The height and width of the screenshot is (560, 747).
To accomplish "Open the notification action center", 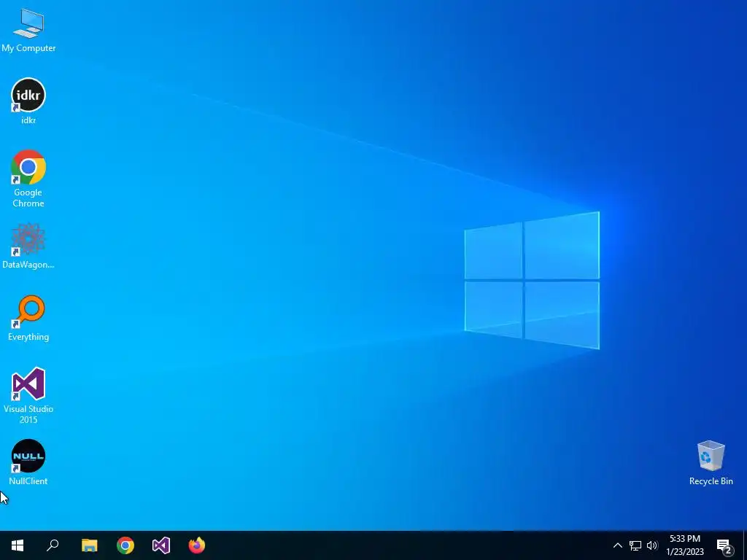I will (724, 546).
